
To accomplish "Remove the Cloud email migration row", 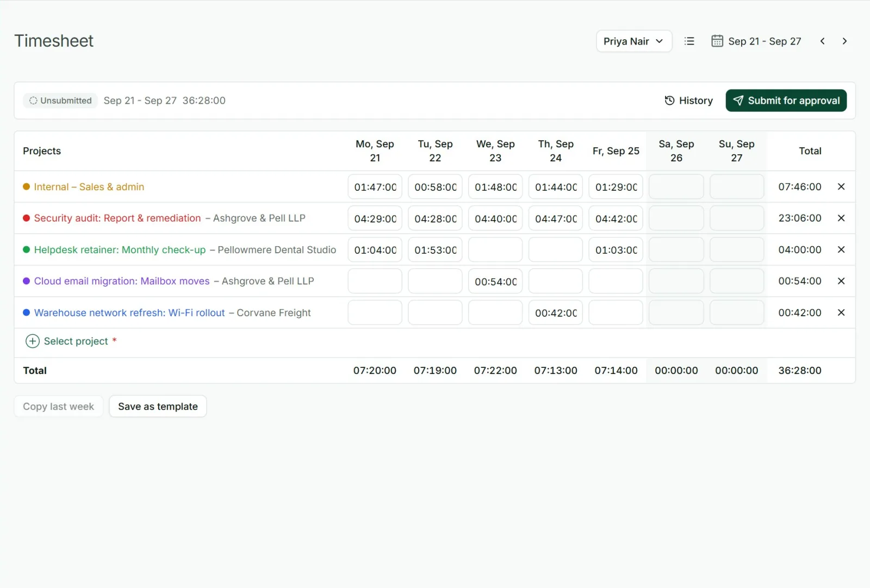I will [x=841, y=281].
